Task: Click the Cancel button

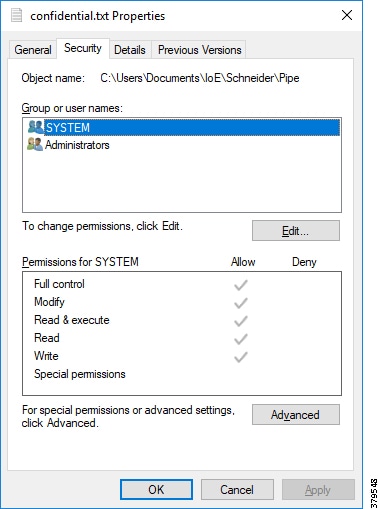Action: 237,489
